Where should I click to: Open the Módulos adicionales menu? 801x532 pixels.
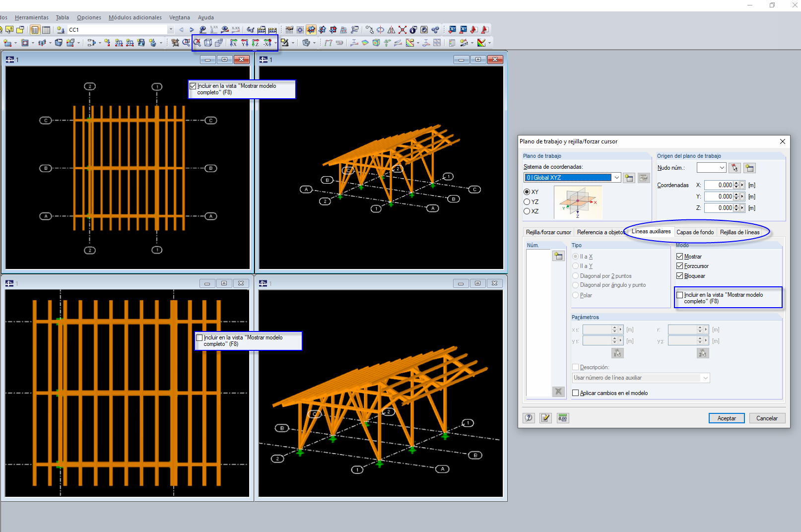(x=135, y=17)
